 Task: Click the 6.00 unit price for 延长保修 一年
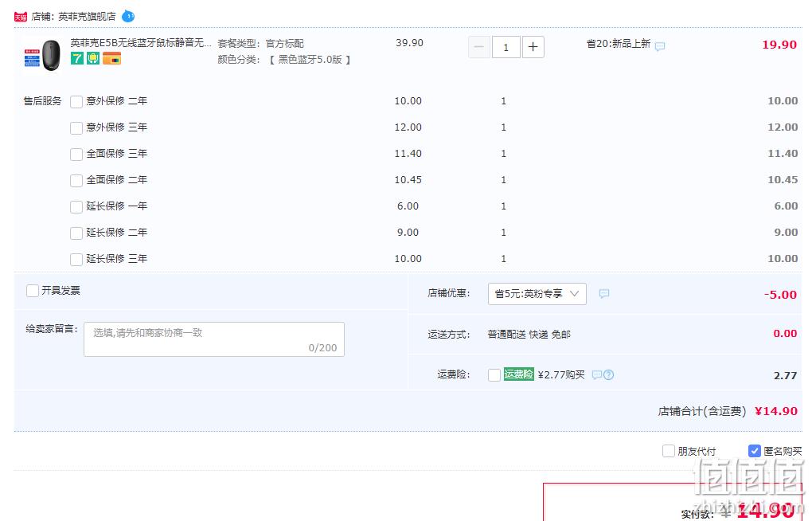coord(408,206)
